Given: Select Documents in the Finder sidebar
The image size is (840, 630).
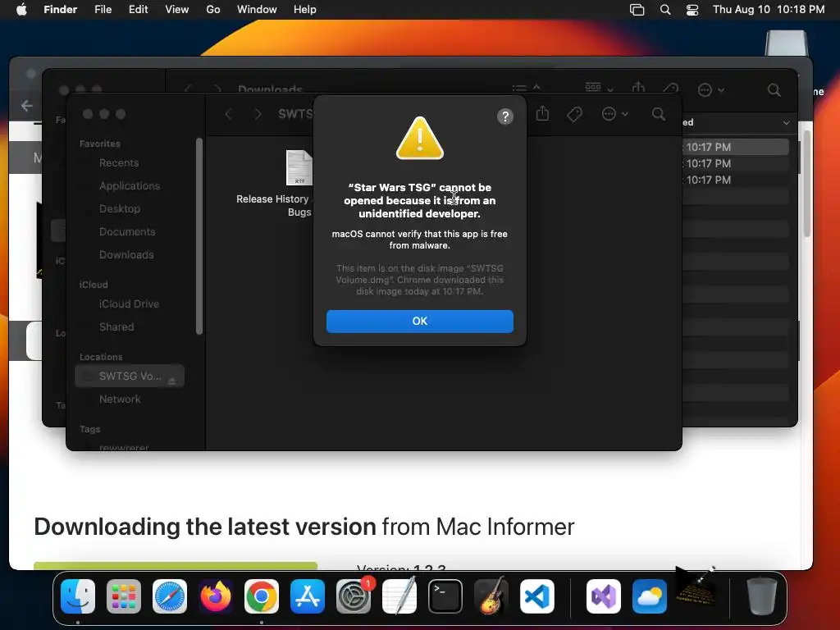Looking at the screenshot, I should [127, 232].
